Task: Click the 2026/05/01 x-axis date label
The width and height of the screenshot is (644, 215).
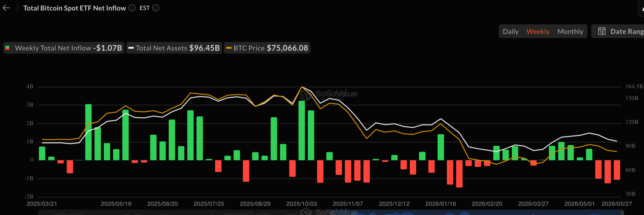Action: pyautogui.click(x=580, y=204)
